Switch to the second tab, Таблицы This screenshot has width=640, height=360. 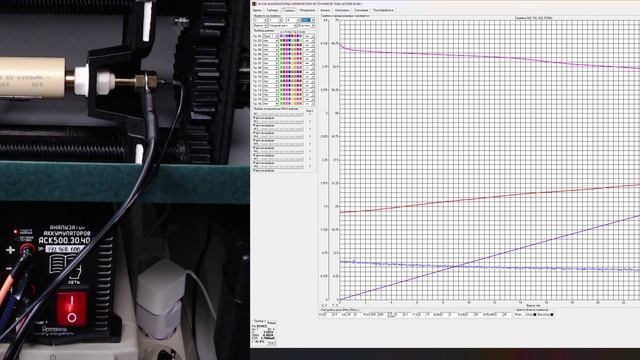point(273,10)
